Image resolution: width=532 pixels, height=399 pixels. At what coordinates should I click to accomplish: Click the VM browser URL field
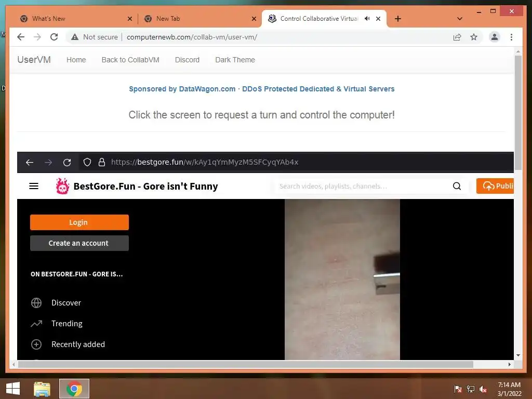(205, 162)
